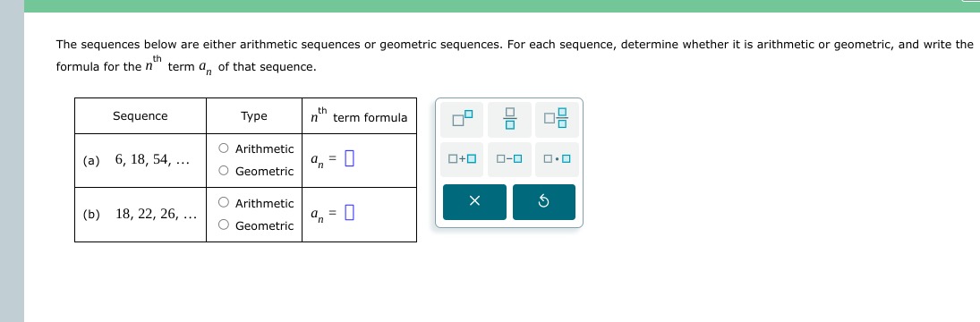Click the answer box for formula (a)
Image resolution: width=980 pixels, height=322 pixels.
tap(349, 159)
